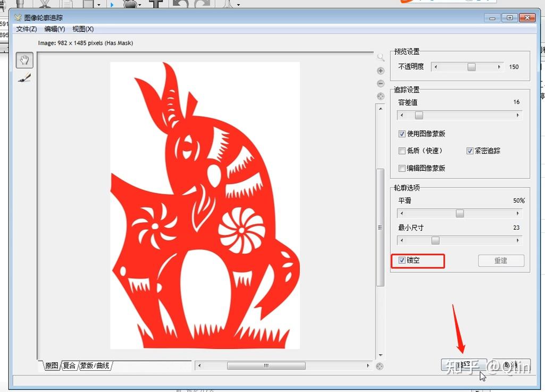Select the 复合 tab
Screen dimensions: 545x392
(69, 365)
